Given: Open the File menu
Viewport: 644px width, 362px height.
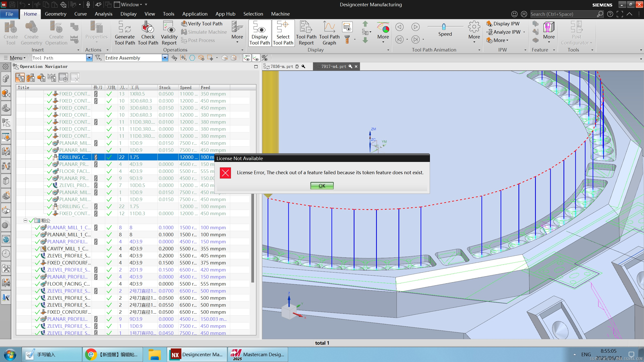Looking at the screenshot, I should click(9, 14).
